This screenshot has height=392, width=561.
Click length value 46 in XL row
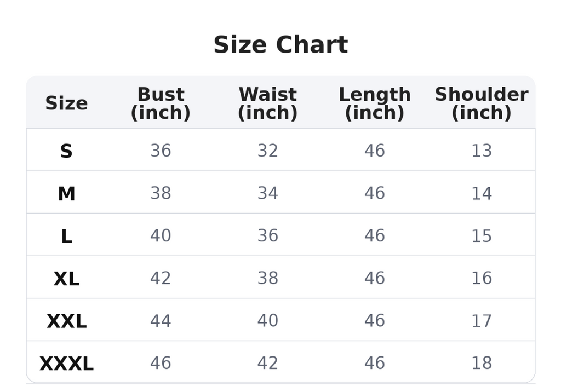(375, 278)
